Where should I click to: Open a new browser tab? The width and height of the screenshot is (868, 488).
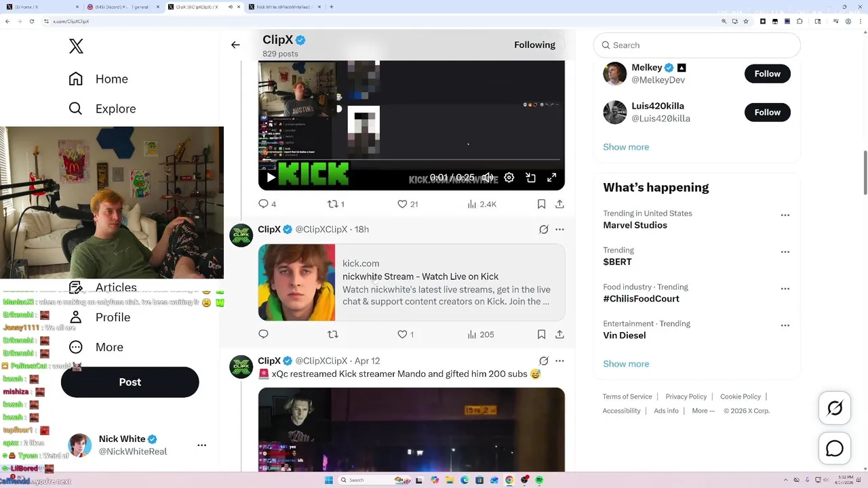[331, 7]
